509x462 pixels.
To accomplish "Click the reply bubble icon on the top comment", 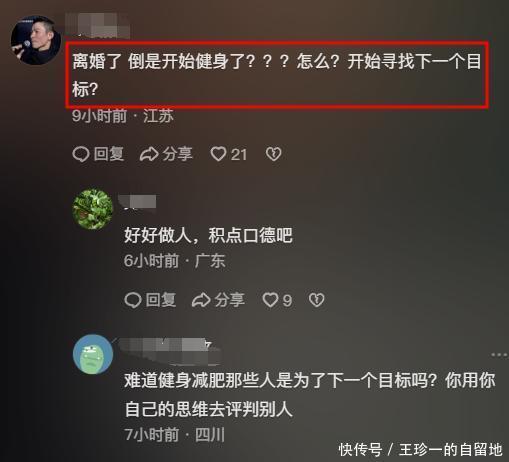I will [80, 154].
